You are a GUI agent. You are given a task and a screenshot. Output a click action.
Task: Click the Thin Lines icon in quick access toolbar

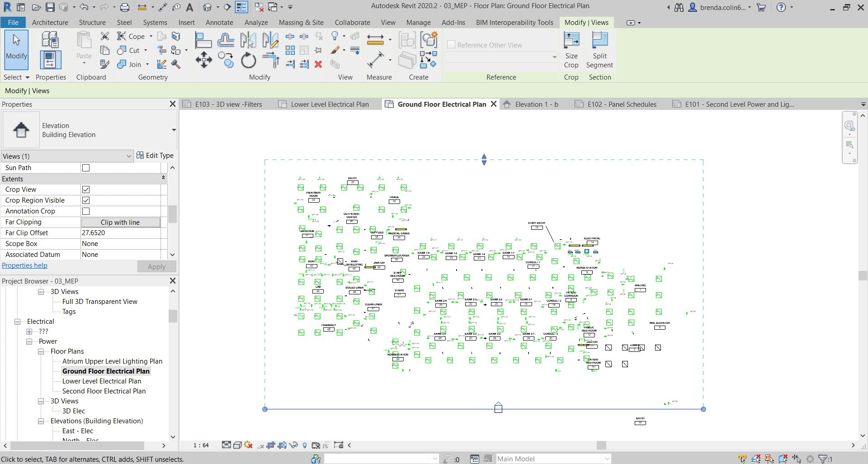(241, 7)
